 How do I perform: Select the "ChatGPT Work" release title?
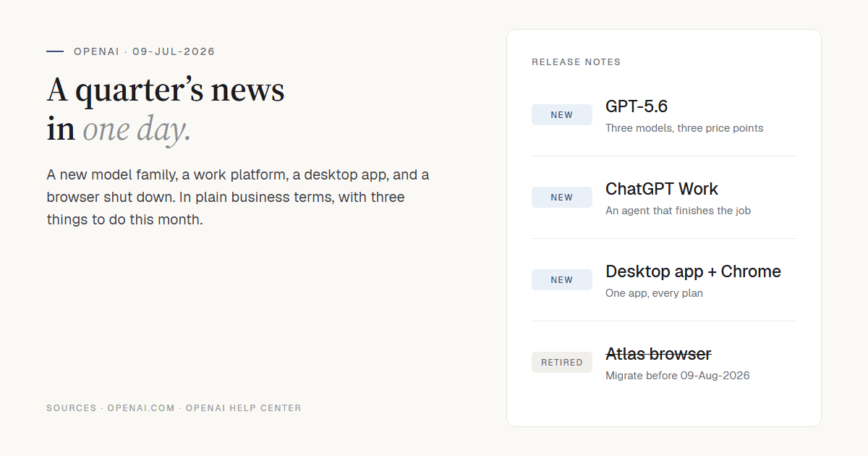662,189
